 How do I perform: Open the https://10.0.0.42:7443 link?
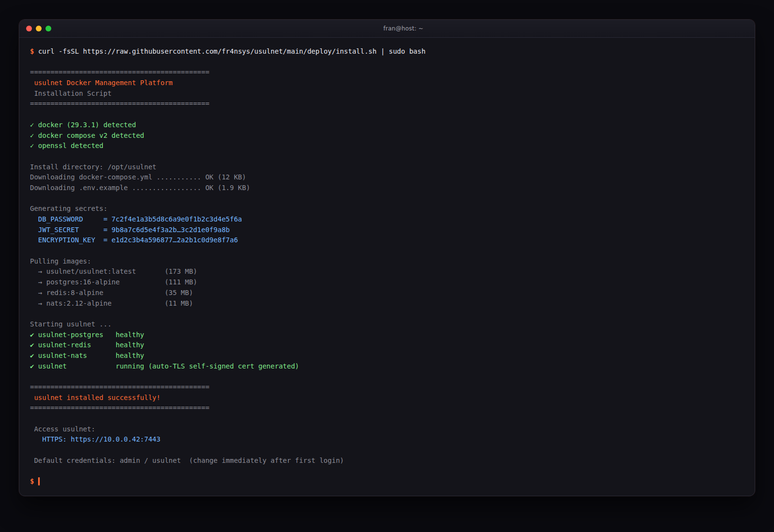(x=116, y=439)
